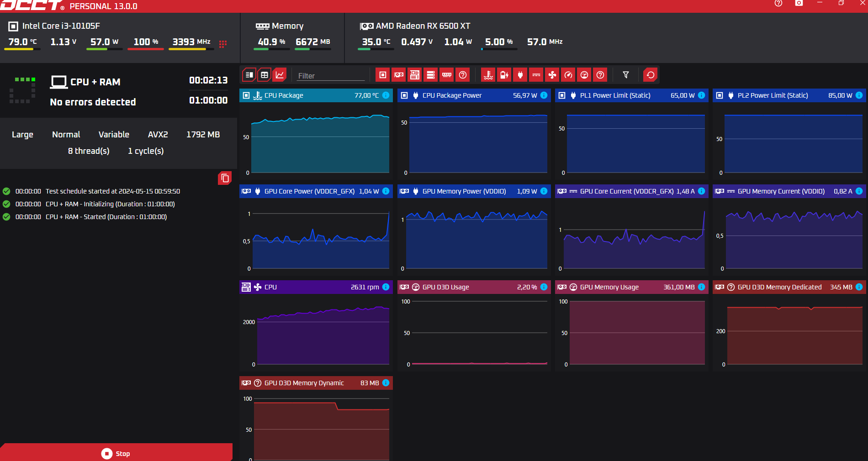This screenshot has height=461, width=868.
Task: Switch to the graph view icon
Action: point(280,75)
